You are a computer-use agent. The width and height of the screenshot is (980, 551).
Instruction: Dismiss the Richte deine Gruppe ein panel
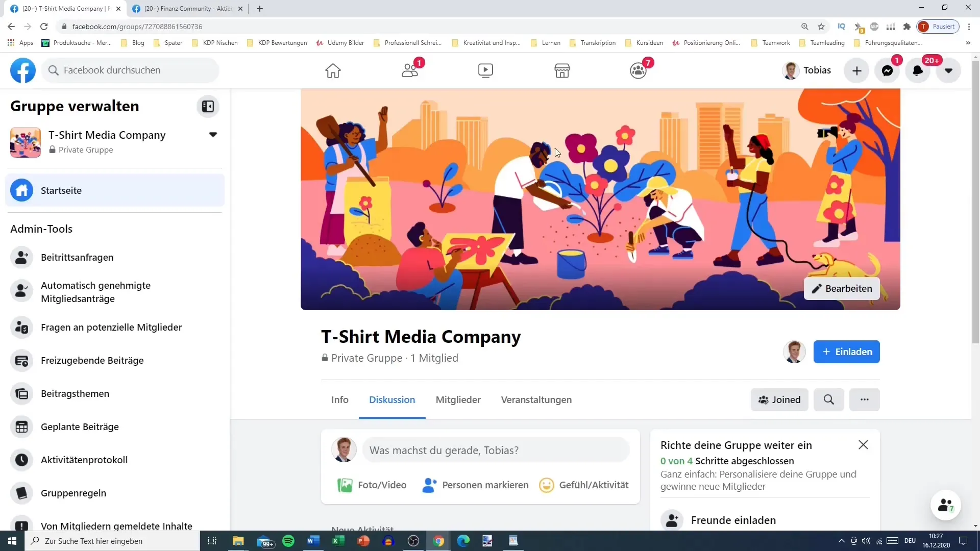pos(864,445)
